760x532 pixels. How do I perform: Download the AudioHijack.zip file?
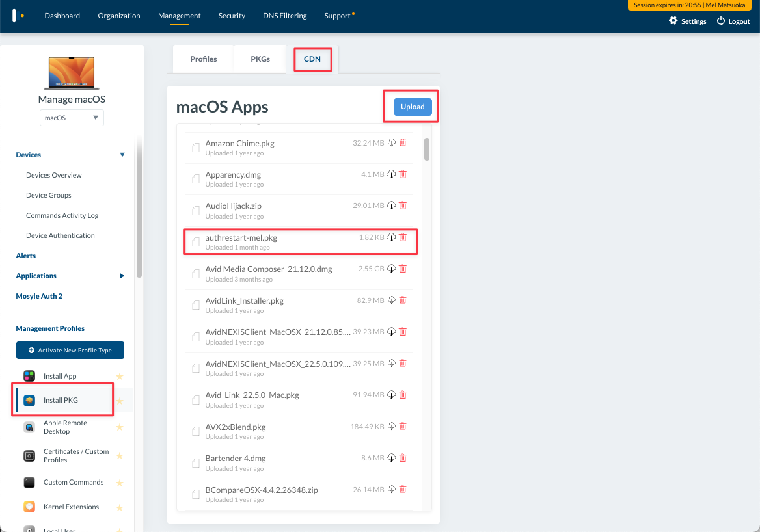tap(392, 206)
